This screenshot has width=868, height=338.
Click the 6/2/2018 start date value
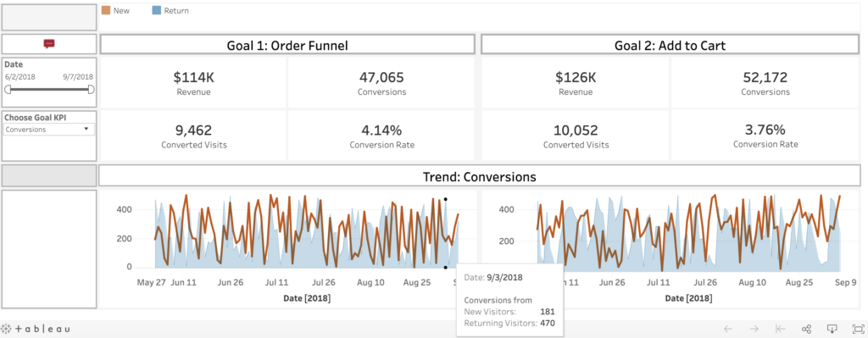(20, 77)
